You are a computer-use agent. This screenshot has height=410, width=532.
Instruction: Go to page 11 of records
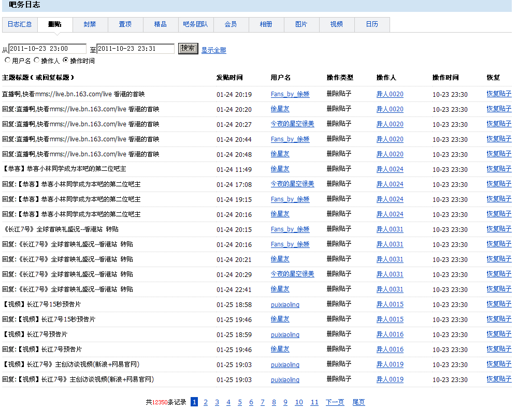[x=314, y=402]
